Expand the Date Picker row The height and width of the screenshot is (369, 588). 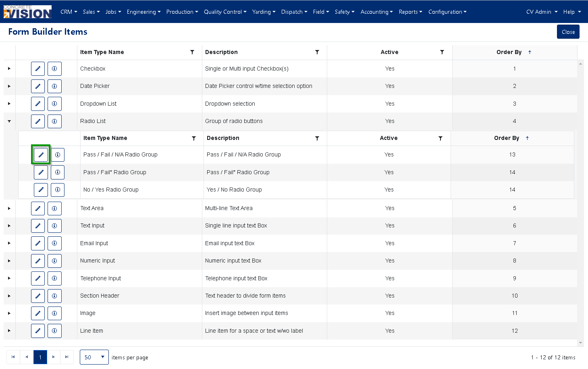9,86
